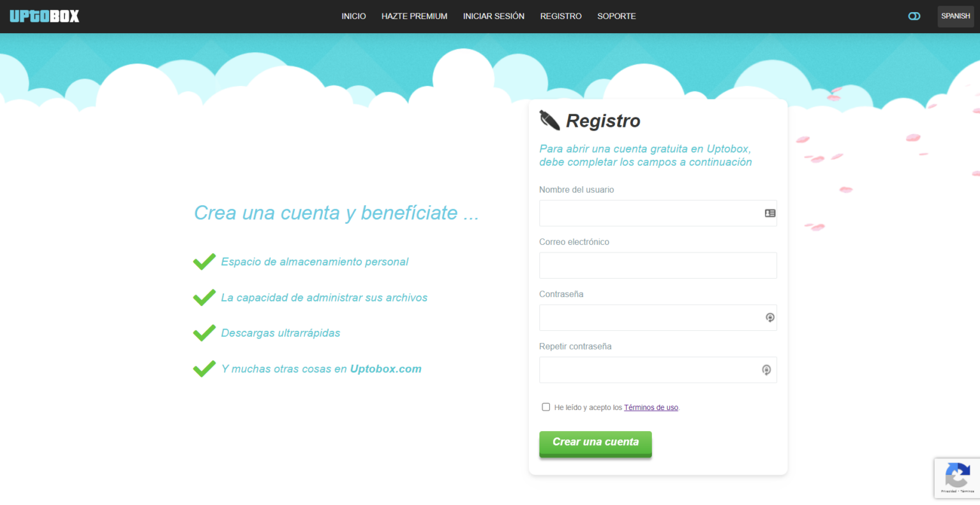Viewport: 980px width, 505px height.
Task: Focus the Correo electrónico input
Action: coord(657,265)
